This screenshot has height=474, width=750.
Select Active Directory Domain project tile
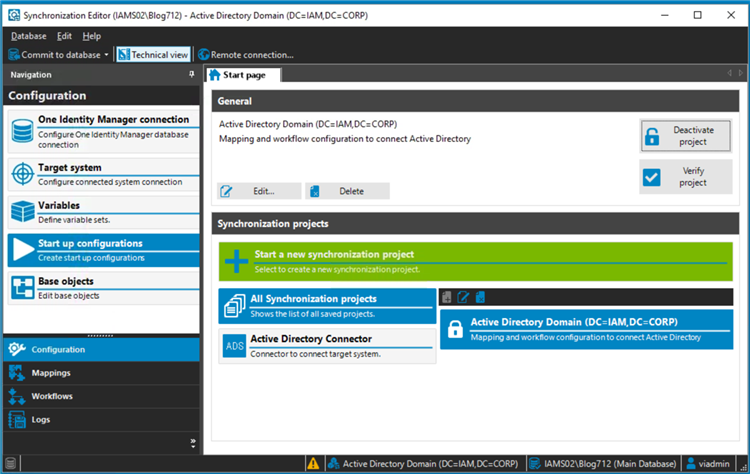click(x=586, y=330)
